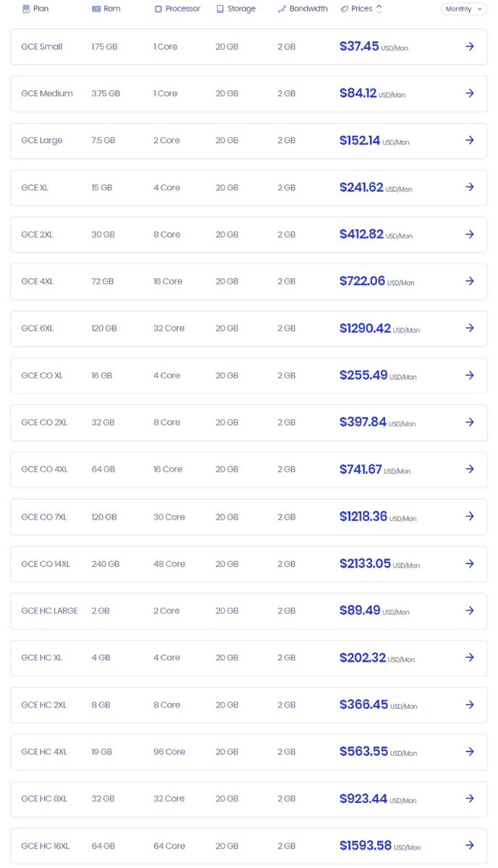Click the GCE Large plan name
This screenshot has height=868, width=498.
pos(42,140)
